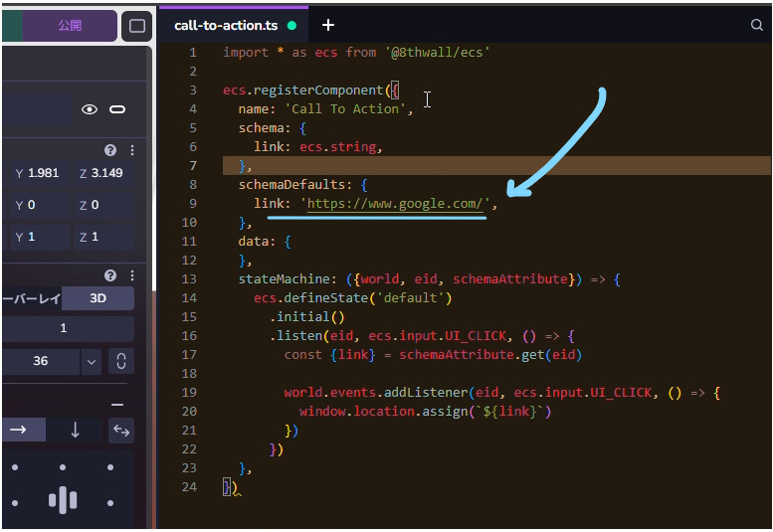
Task: Open help icon above the 3D tab
Action: point(110,275)
